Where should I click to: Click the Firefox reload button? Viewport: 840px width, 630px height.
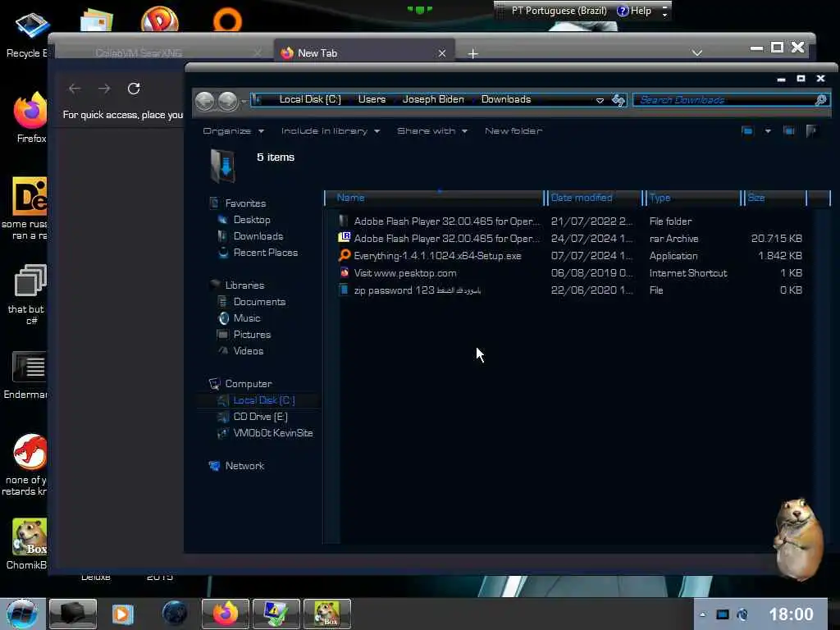click(x=134, y=89)
